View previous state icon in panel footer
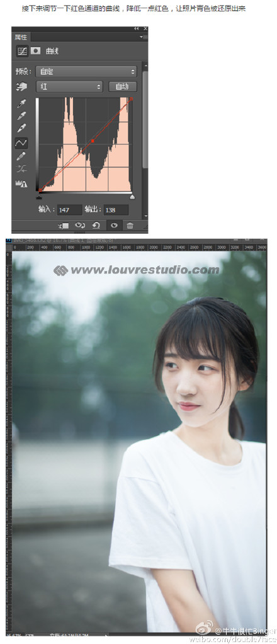 pyautogui.click(x=79, y=225)
